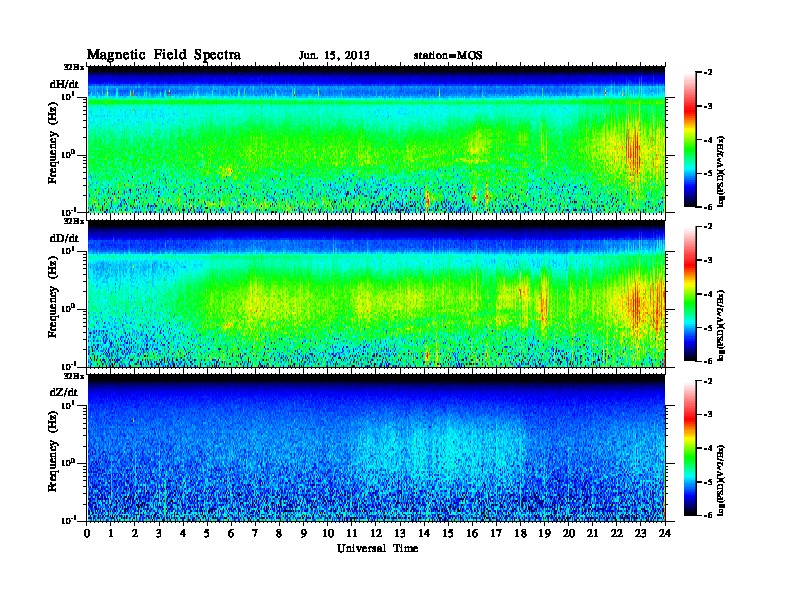Viewport: 792px width, 612px height.
Task: Click hour tick label "21" on time axis
Action: 593,534
